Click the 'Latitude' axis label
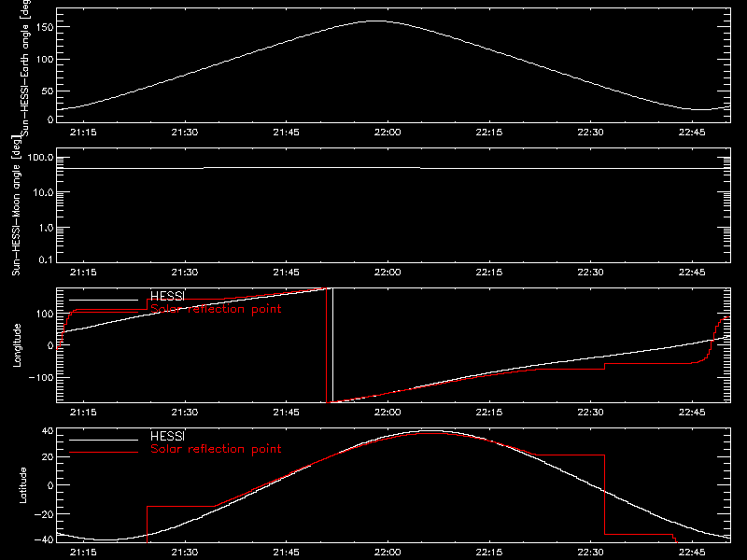747x560 pixels. point(22,485)
